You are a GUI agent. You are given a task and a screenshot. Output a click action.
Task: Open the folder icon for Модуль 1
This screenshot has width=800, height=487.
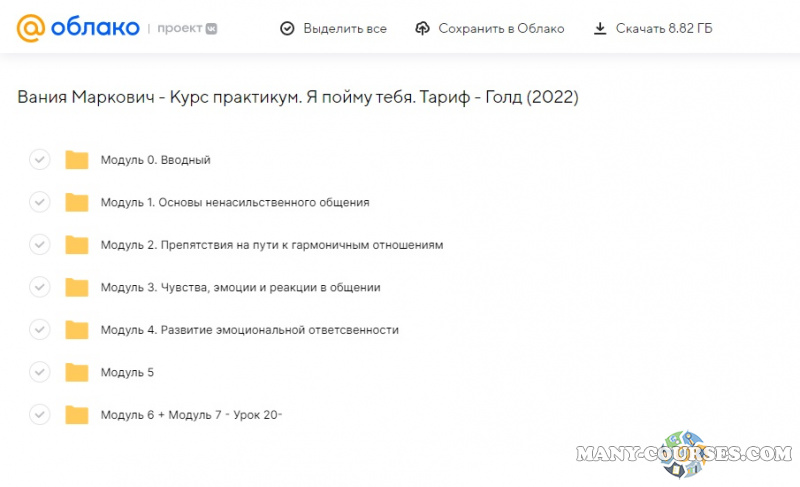pos(77,202)
